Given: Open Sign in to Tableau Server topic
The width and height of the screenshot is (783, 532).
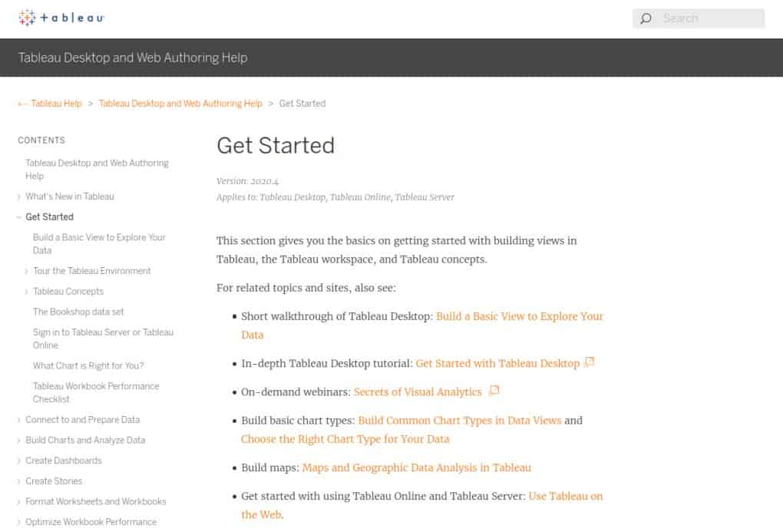Looking at the screenshot, I should point(103,339).
